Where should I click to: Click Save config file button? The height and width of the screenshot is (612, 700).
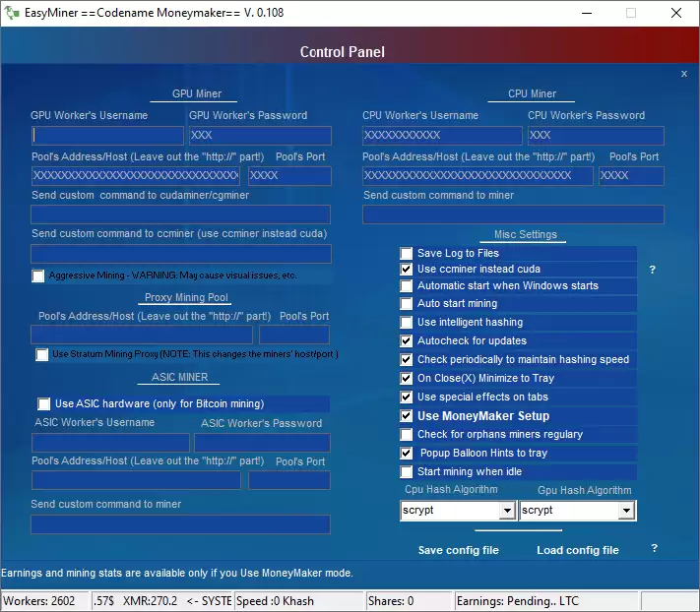(x=458, y=550)
